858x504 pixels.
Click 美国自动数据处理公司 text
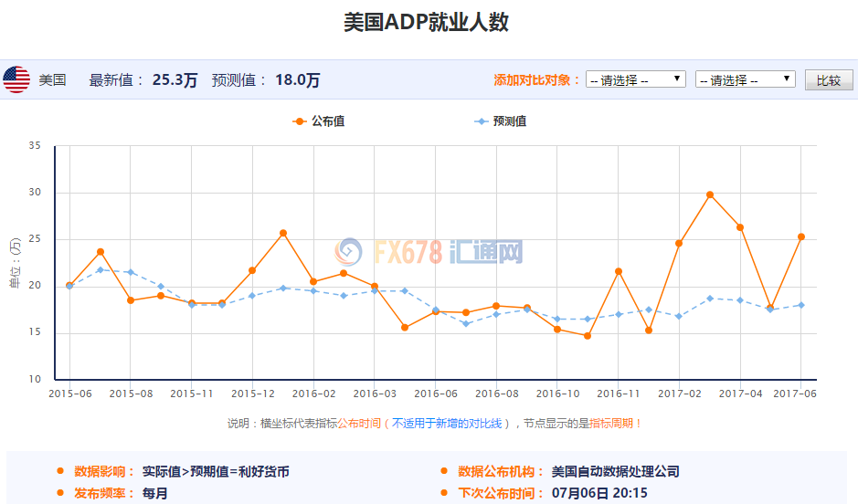click(616, 471)
